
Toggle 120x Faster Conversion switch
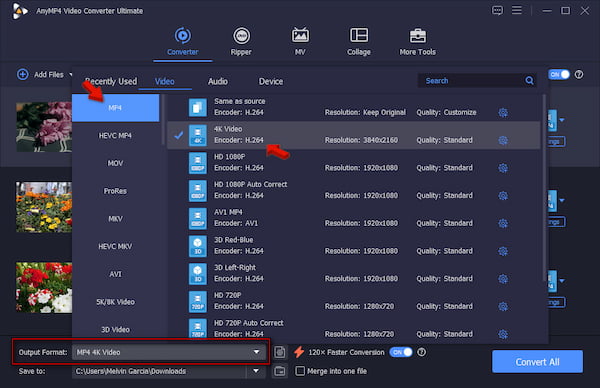401,352
